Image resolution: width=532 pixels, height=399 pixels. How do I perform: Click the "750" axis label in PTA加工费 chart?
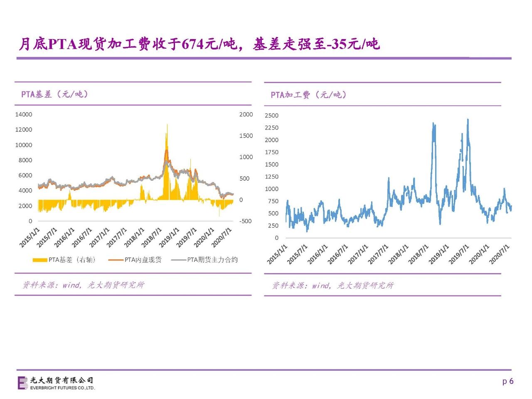click(x=273, y=201)
